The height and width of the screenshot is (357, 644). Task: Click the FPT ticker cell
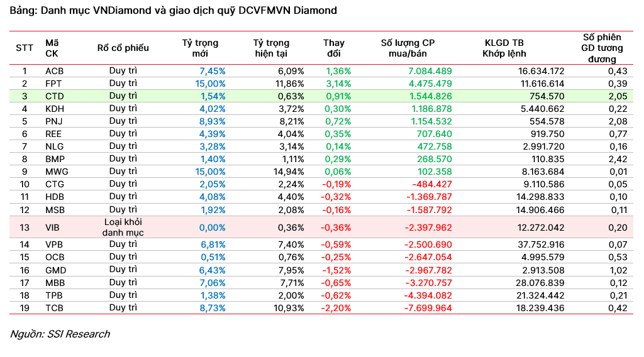53,84
